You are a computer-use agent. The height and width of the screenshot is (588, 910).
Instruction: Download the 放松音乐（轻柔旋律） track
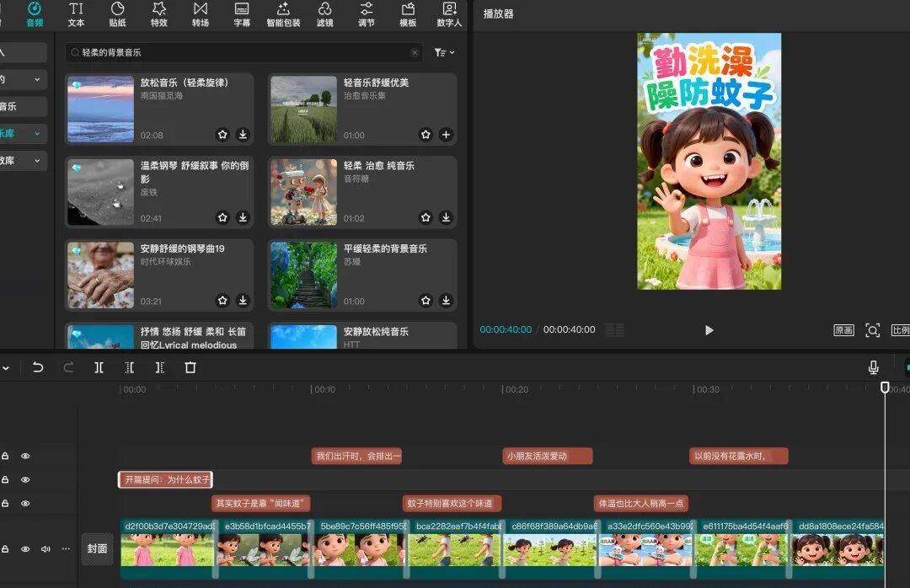pos(243,134)
